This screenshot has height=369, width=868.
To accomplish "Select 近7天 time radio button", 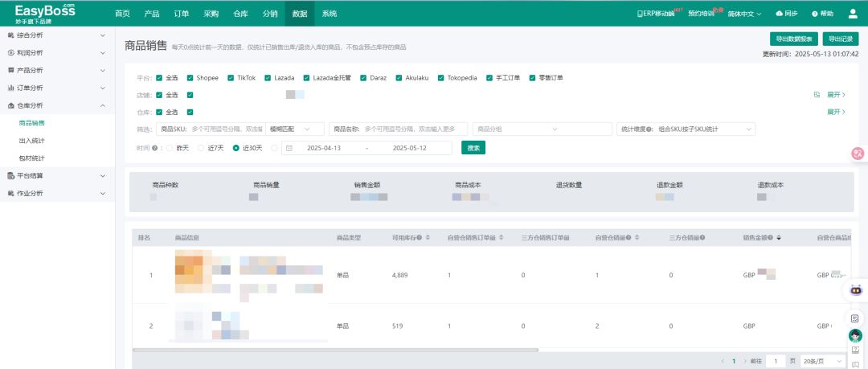I will coord(201,148).
